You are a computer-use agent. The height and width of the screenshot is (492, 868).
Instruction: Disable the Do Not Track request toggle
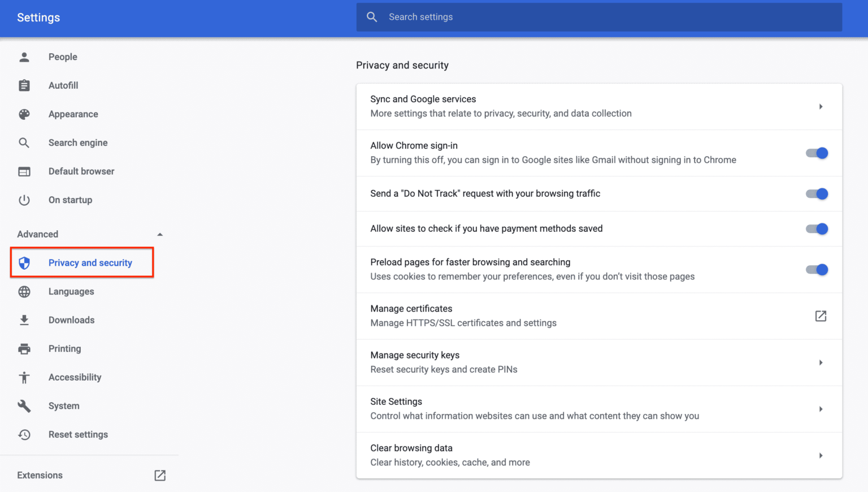click(817, 194)
